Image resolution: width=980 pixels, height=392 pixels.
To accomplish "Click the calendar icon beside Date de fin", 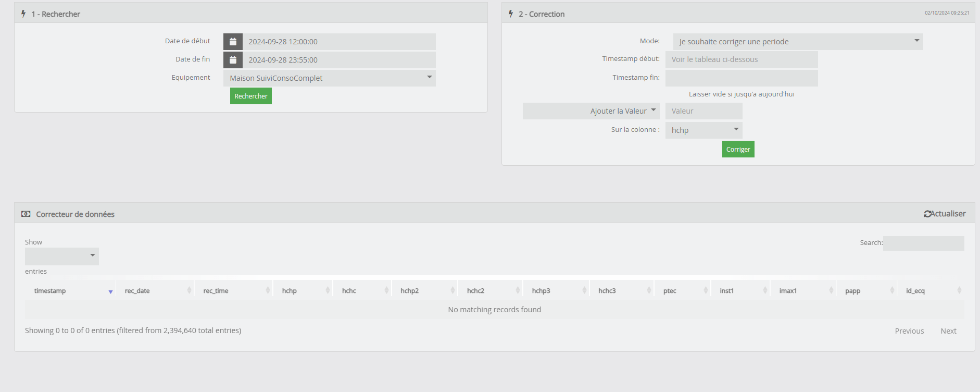I will tap(233, 60).
